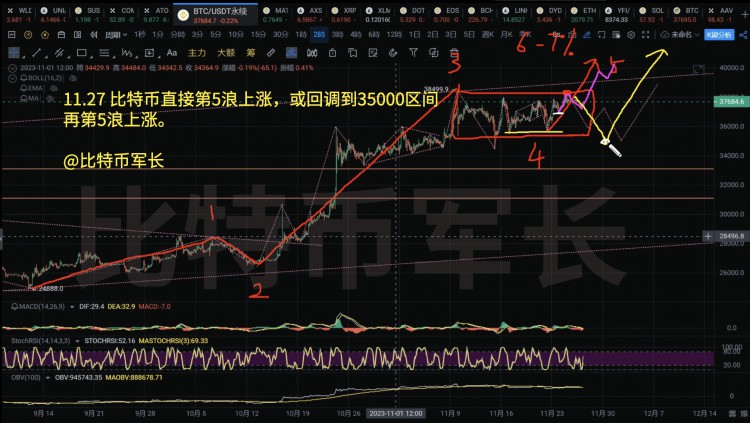Switch to the 15分 timeframe
The width and height of the screenshot is (750, 423).
[258, 34]
